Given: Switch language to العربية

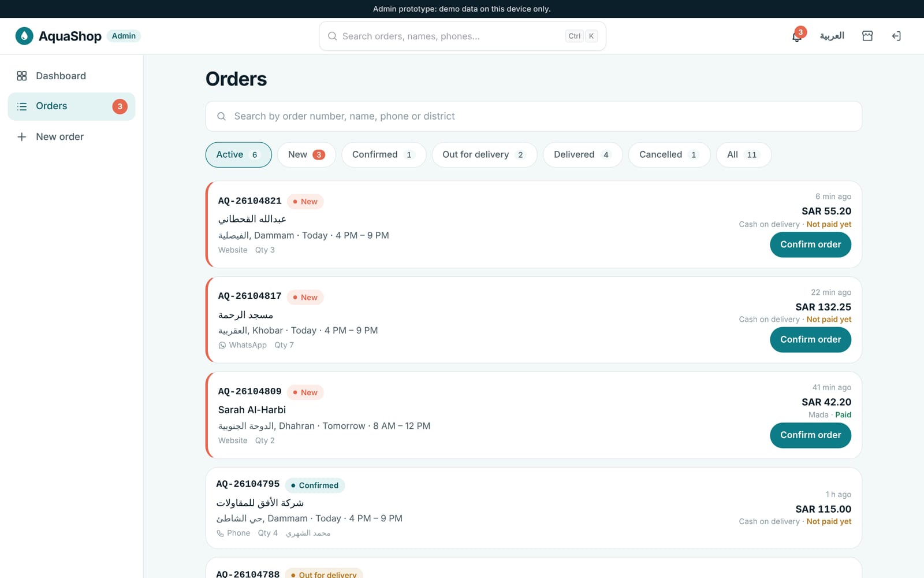Looking at the screenshot, I should [832, 36].
